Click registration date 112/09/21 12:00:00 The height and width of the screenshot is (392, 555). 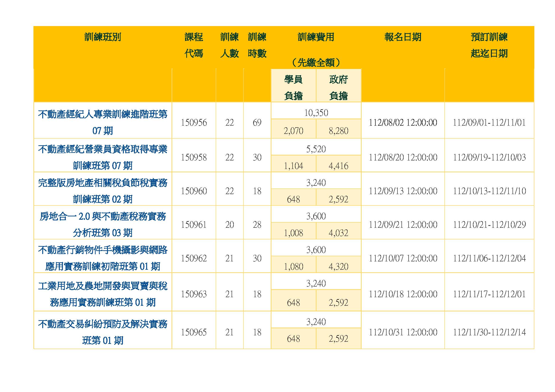(403, 224)
